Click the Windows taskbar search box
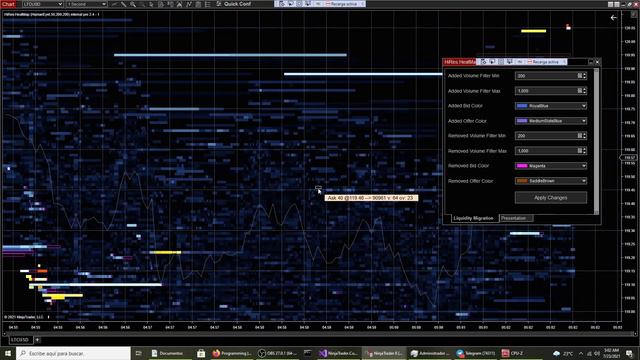The width and height of the screenshot is (640, 360). (73, 353)
